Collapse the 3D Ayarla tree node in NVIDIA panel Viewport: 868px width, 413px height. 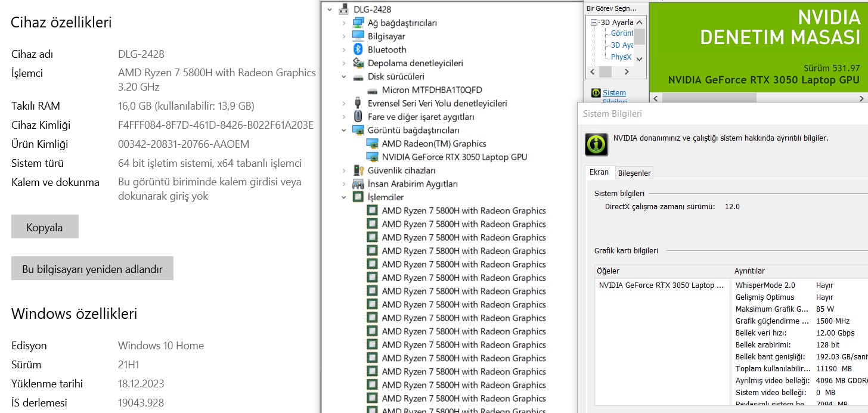point(594,23)
